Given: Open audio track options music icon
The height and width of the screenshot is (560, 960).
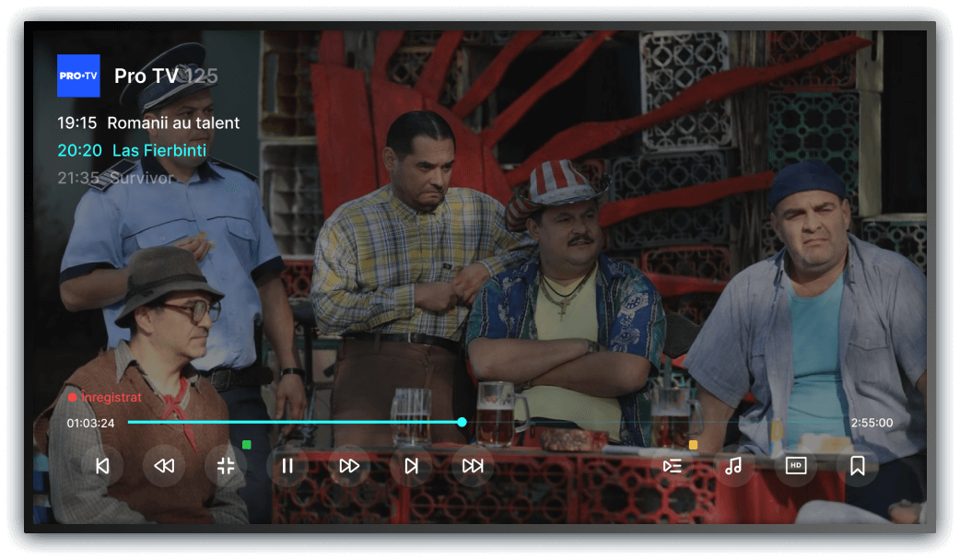Looking at the screenshot, I should (733, 466).
